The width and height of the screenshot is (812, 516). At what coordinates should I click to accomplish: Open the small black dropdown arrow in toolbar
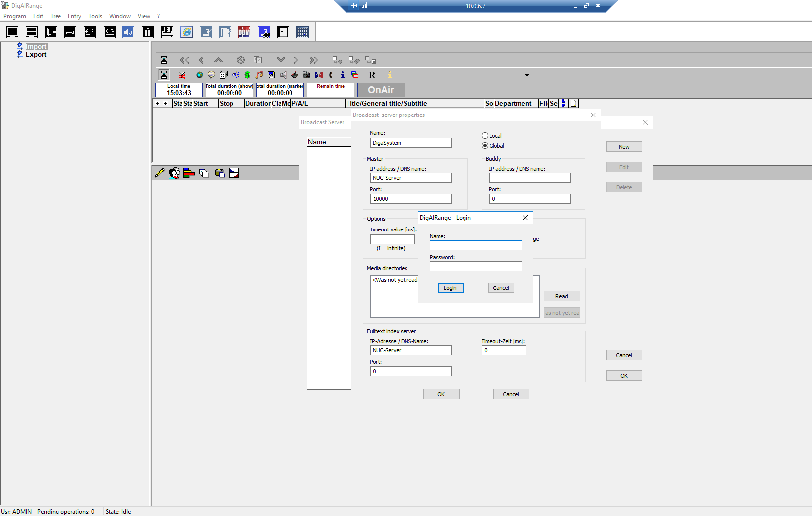(527, 75)
